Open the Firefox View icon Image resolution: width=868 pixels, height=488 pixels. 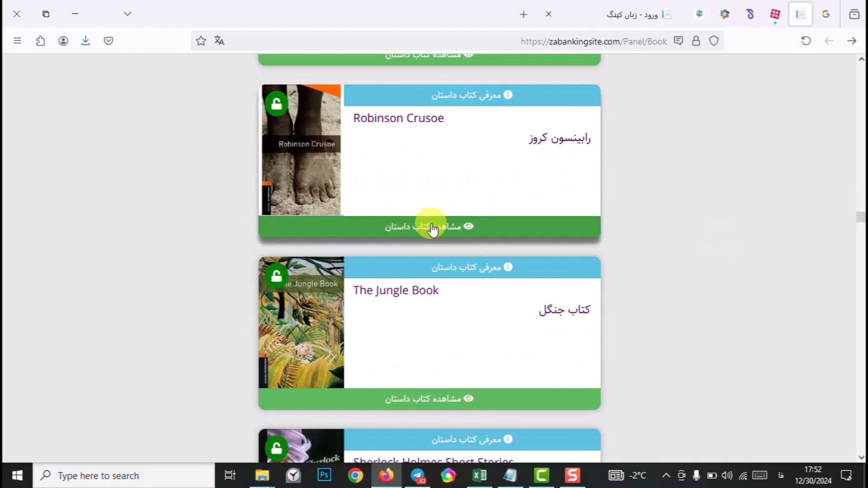click(854, 14)
